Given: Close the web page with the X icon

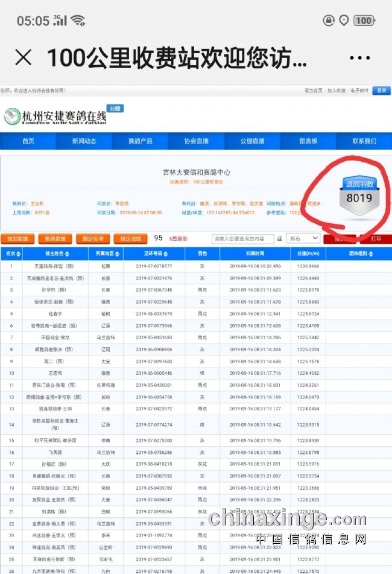Looking at the screenshot, I should [24, 57].
